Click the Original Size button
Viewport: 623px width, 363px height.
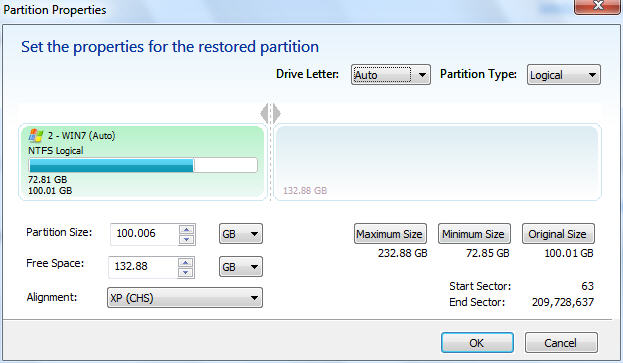558,234
